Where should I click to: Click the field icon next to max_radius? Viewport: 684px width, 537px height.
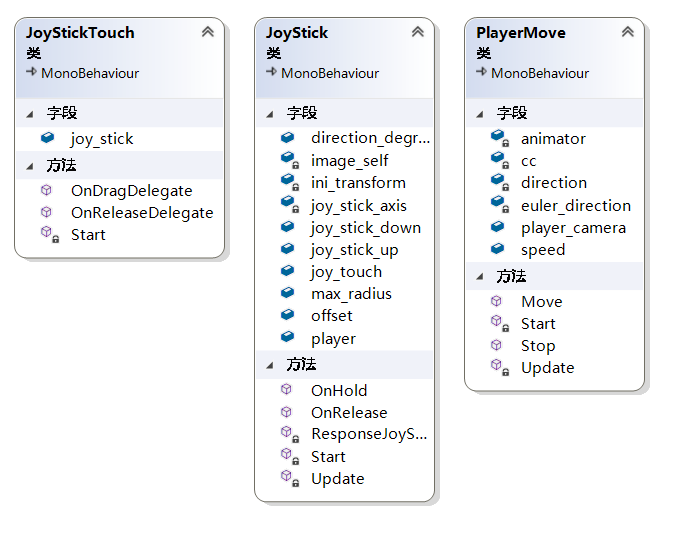tap(288, 293)
